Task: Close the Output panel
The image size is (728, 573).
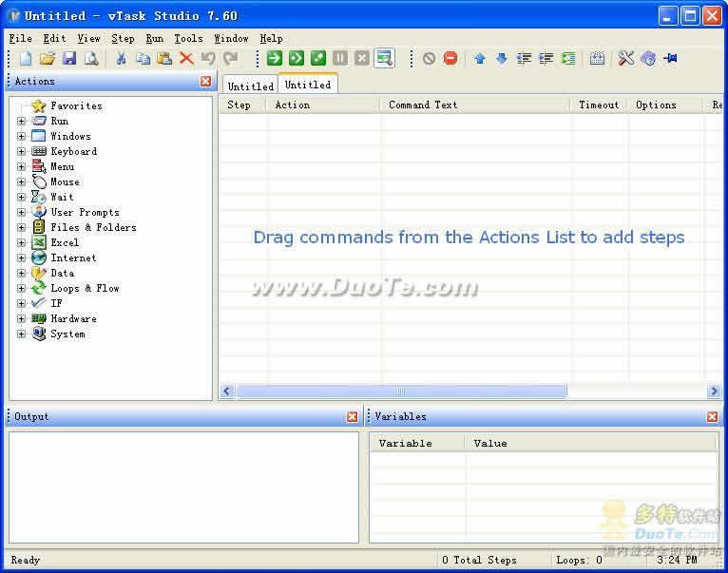Action: pyautogui.click(x=353, y=416)
